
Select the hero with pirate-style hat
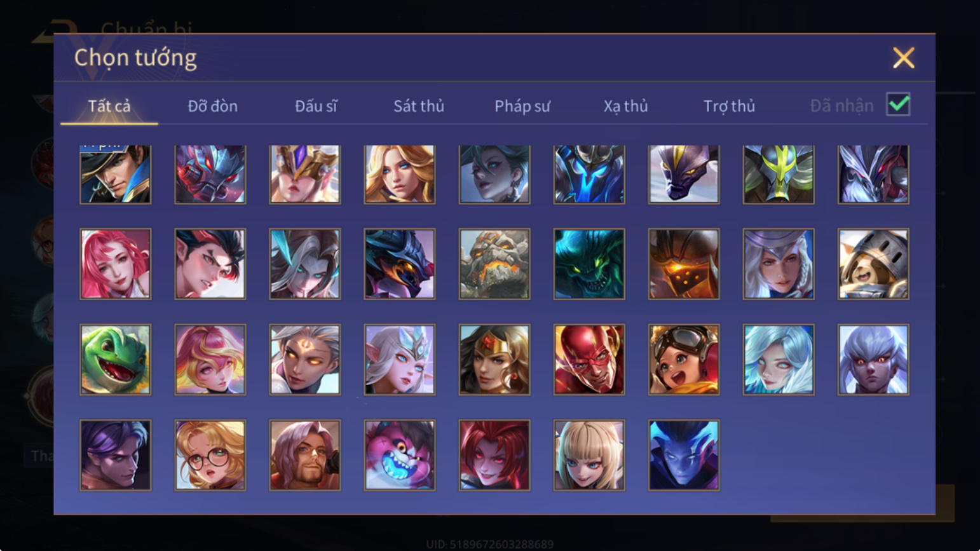[116, 174]
